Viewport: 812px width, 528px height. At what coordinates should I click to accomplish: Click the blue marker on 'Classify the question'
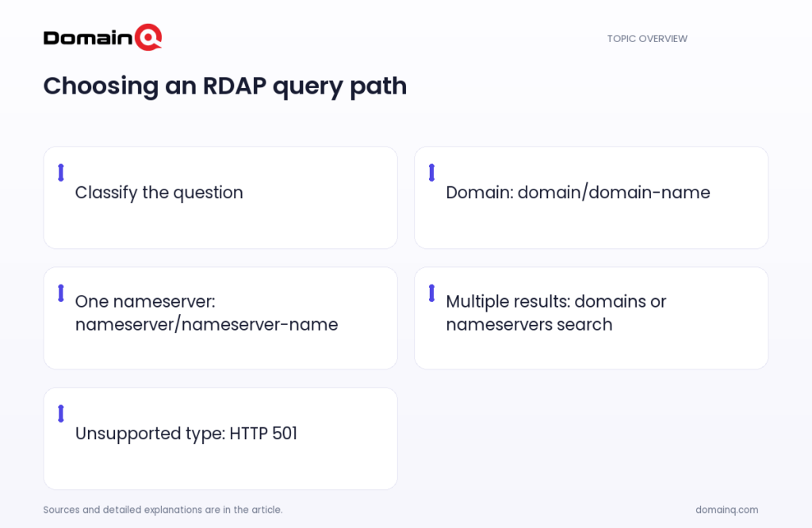60,172
